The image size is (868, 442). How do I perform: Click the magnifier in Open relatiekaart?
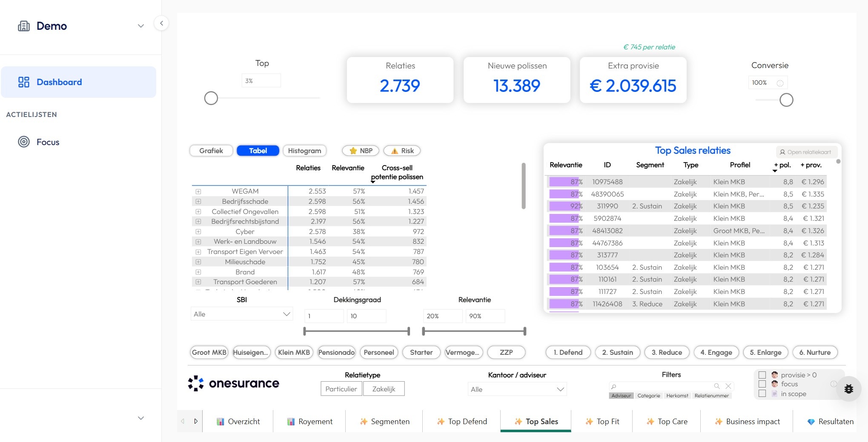[782, 152]
